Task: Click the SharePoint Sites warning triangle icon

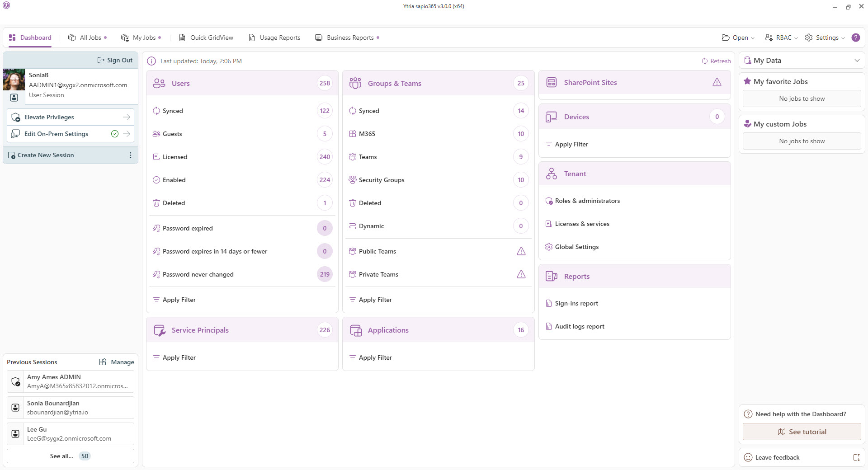Action: click(x=717, y=82)
